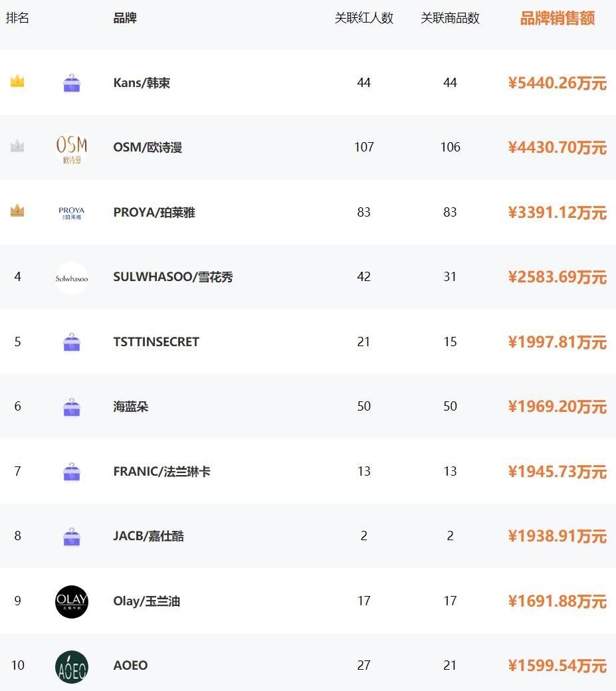Viewport: 616px width, 691px height.
Task: Sort by 关联红人数 column header
Action: point(363,18)
